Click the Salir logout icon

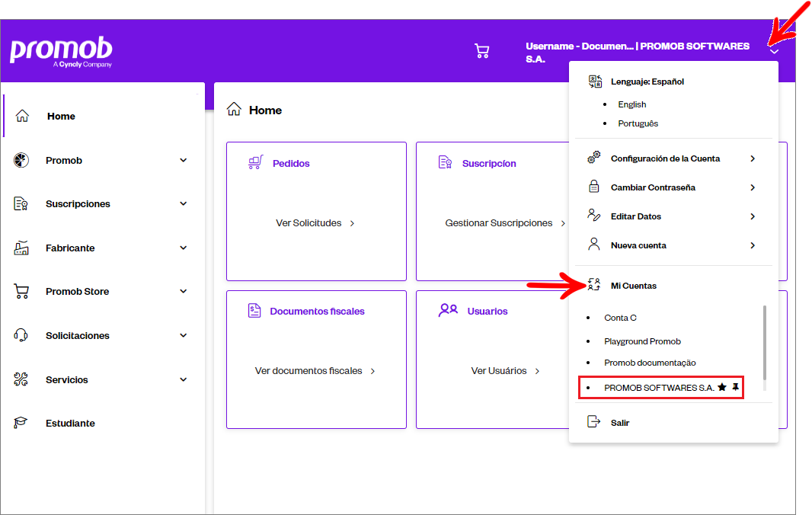click(x=593, y=422)
